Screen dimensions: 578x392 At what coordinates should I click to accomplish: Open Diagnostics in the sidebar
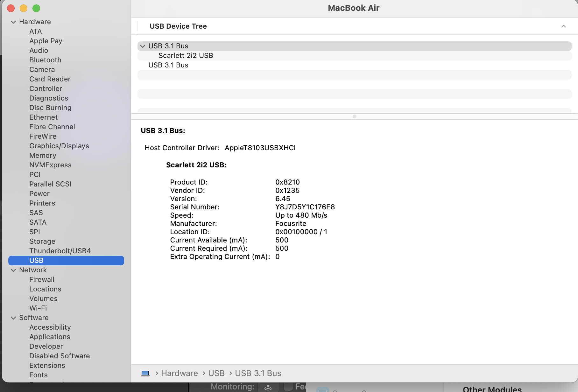click(49, 98)
